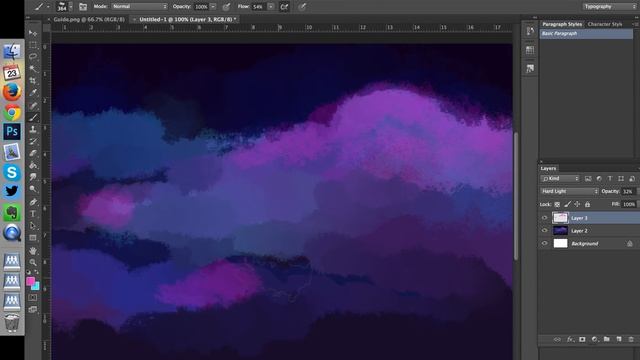Viewport: 640px width, 360px height.
Task: Select the Pen tool
Action: pos(33,202)
